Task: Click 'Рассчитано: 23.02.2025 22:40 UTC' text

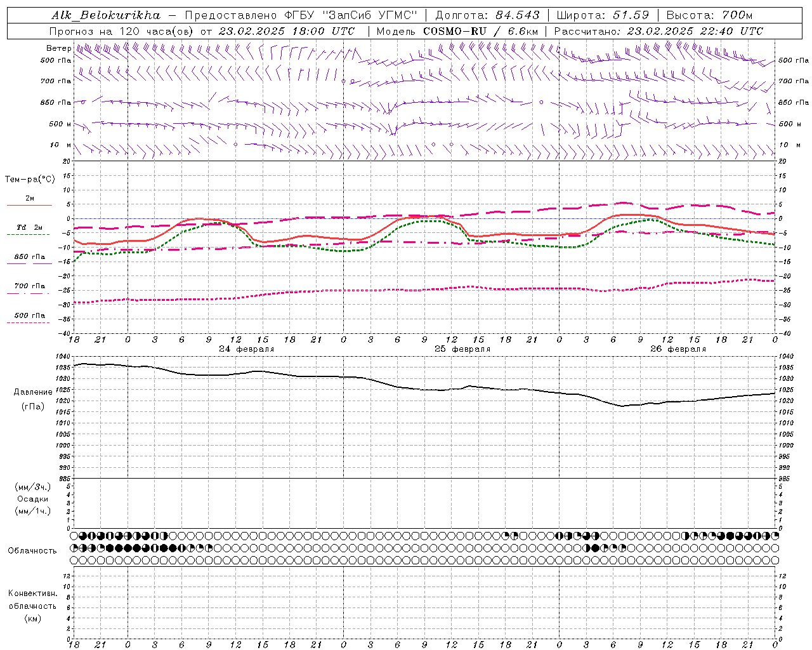Action: 658,31
